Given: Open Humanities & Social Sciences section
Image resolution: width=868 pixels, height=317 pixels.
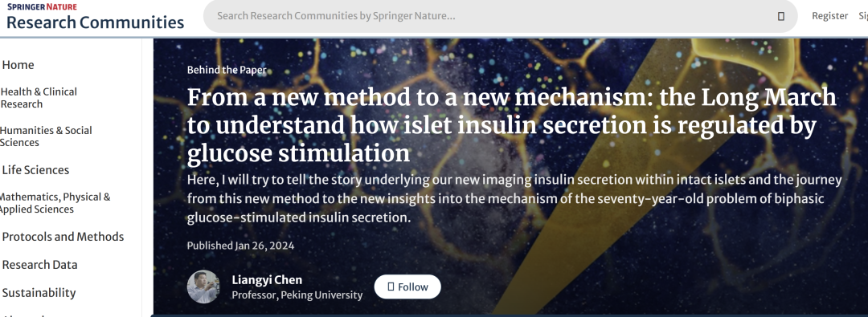Looking at the screenshot, I should (46, 136).
